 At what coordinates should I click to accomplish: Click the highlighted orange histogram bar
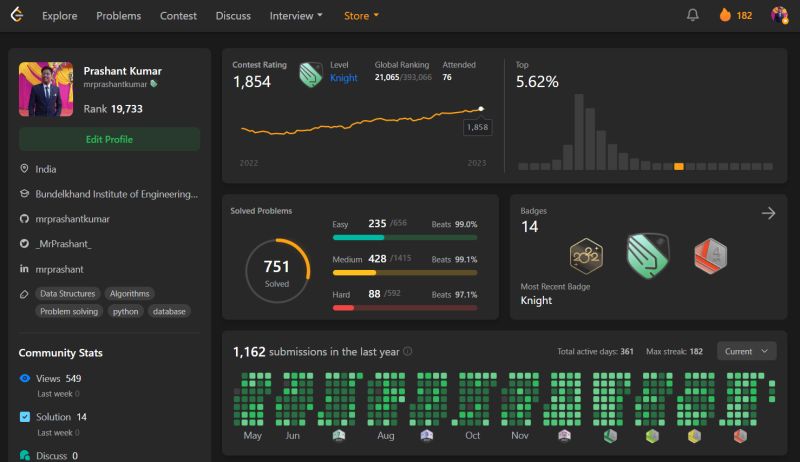coord(679,166)
